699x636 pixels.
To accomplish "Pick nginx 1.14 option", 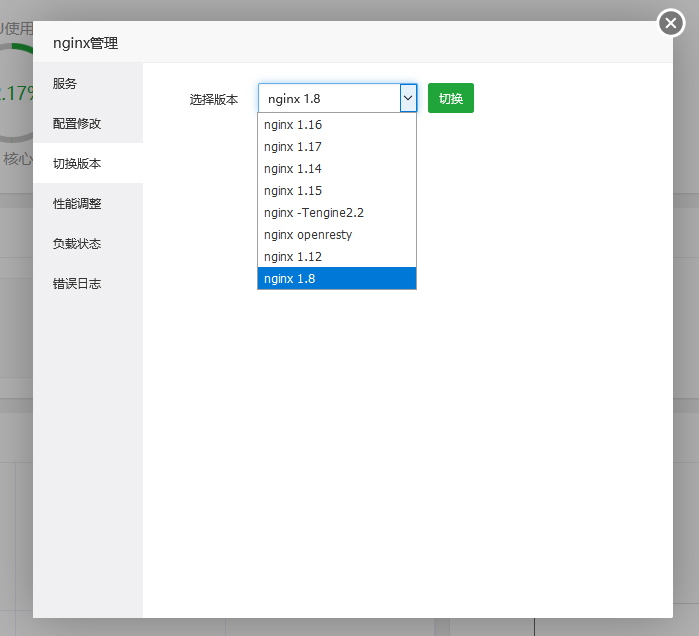I will pyautogui.click(x=337, y=169).
